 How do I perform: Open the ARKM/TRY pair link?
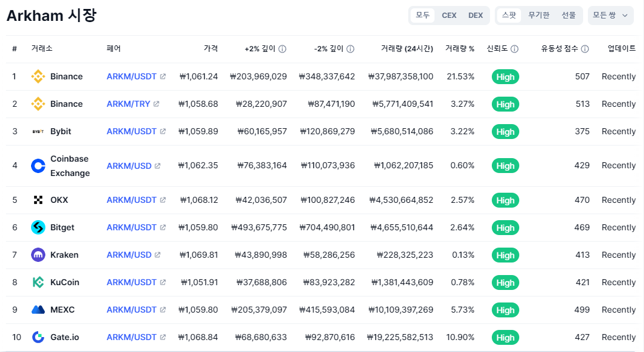click(x=128, y=104)
